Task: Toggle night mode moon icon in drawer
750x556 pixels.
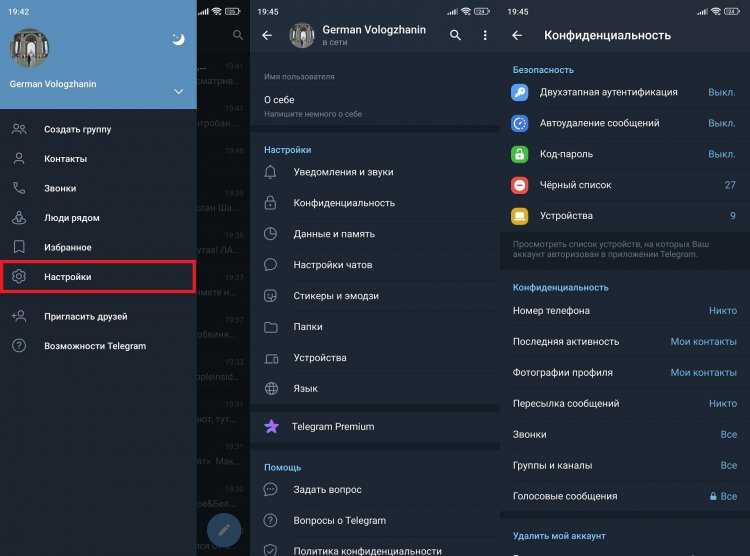Action: click(178, 39)
